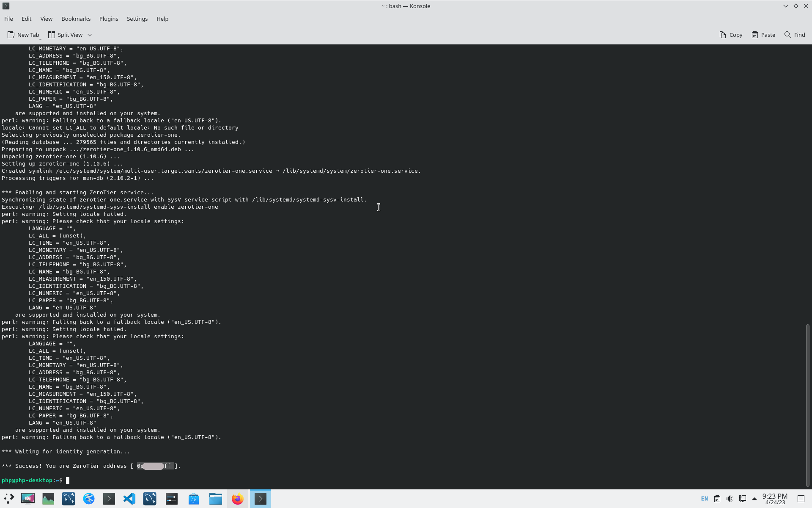Open the KDE application launcher

pyautogui.click(x=9, y=499)
